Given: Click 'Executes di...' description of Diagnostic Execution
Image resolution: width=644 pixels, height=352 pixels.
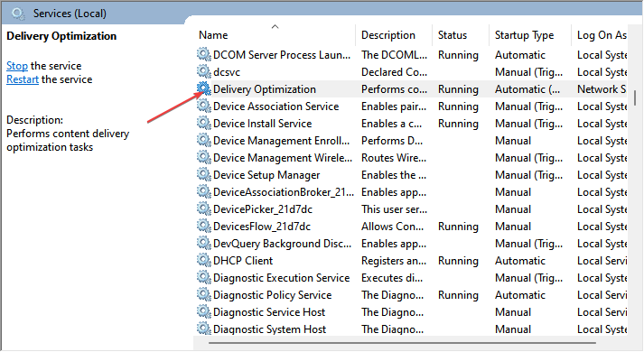Looking at the screenshot, I should [392, 278].
